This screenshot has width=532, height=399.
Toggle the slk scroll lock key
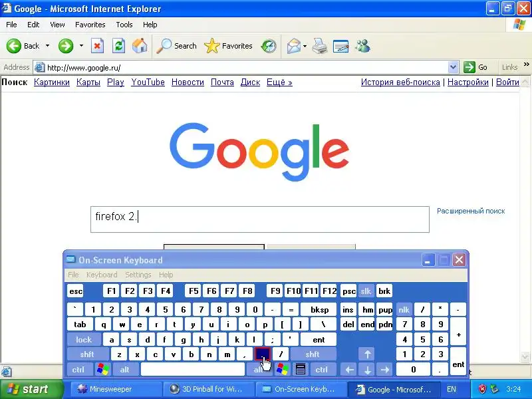[x=366, y=291]
